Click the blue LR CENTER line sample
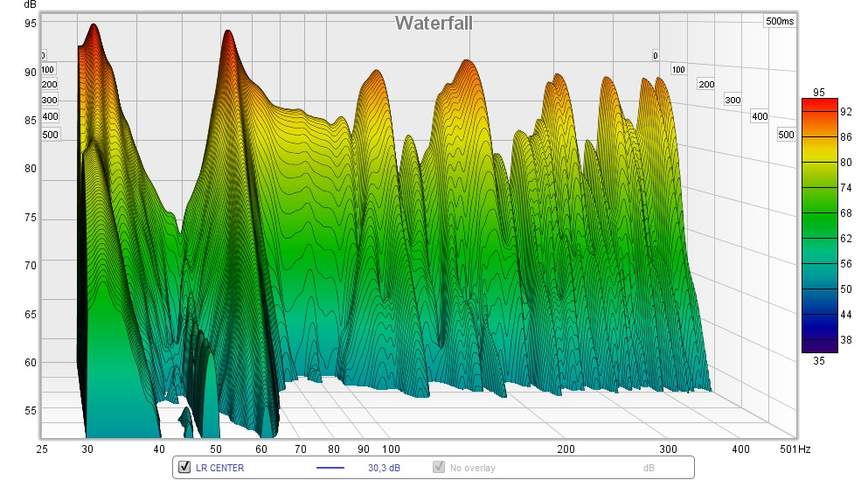Screen dimensions: 868x480 tap(330, 468)
